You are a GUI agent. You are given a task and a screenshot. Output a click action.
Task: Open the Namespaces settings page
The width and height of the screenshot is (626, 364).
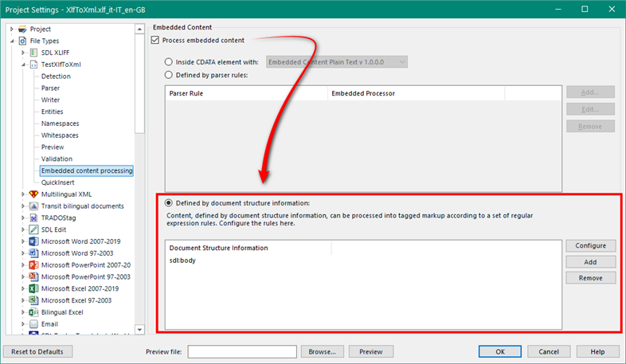click(x=60, y=123)
